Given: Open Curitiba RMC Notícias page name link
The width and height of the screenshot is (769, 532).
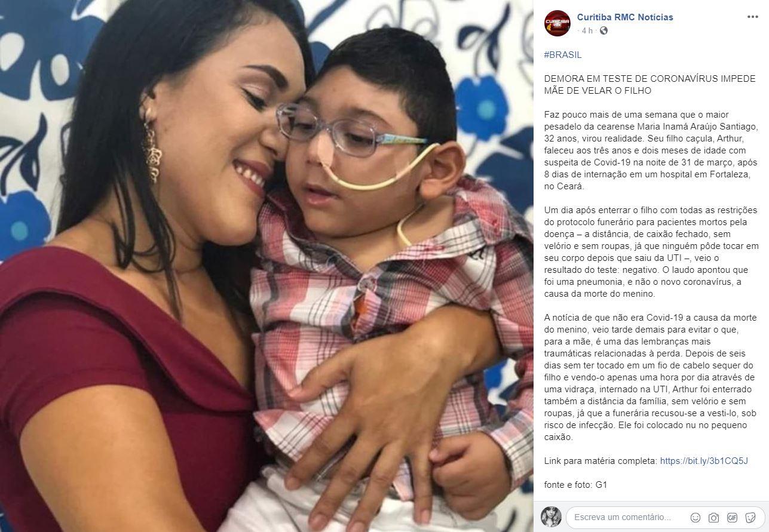Looking at the screenshot, I should pos(625,17).
